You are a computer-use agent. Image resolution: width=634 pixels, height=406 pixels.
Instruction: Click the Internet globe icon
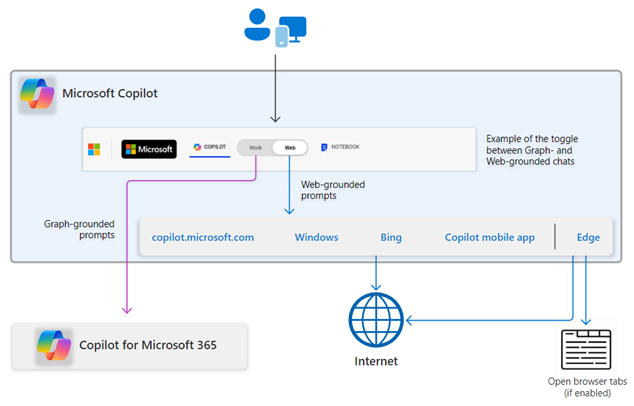pos(376,320)
